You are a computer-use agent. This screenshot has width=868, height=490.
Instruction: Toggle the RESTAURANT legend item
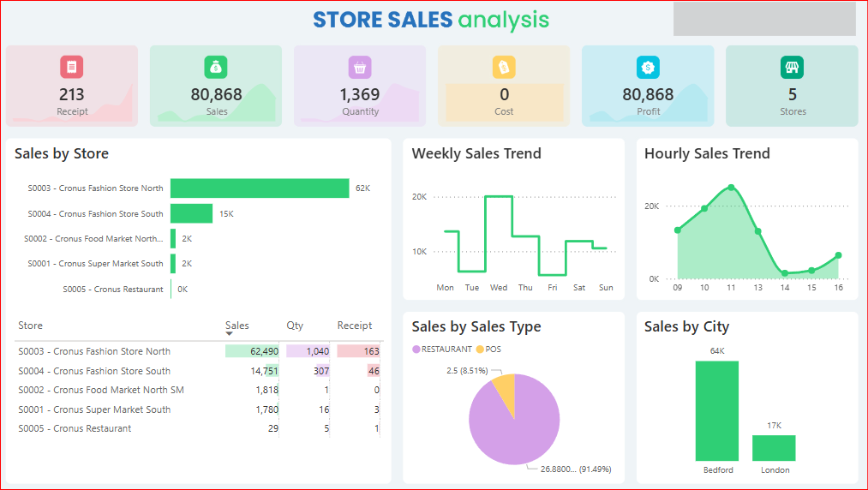[442, 350]
